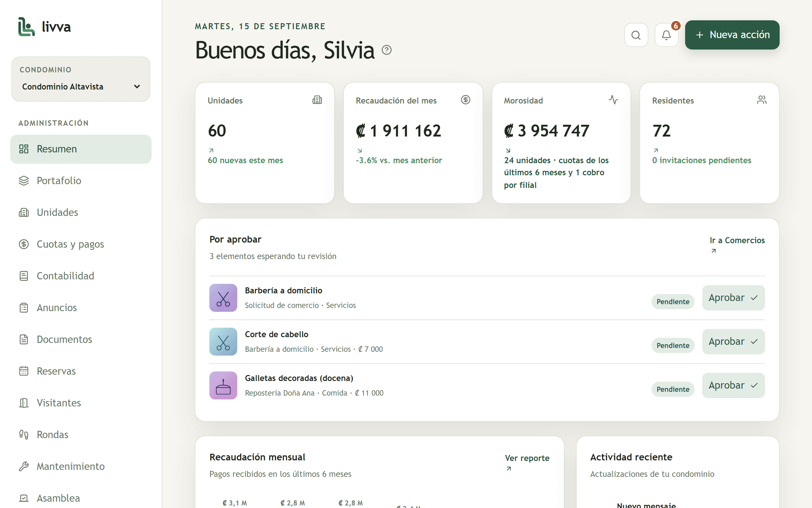Click building icon on Unidades card
Viewport: 812px width, 508px height.
(317, 100)
